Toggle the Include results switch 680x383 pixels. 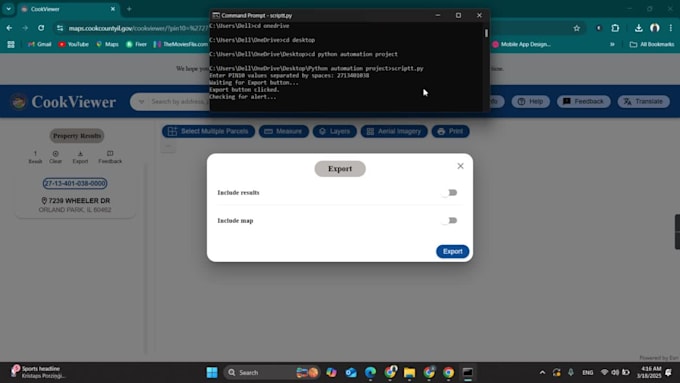[449, 193]
